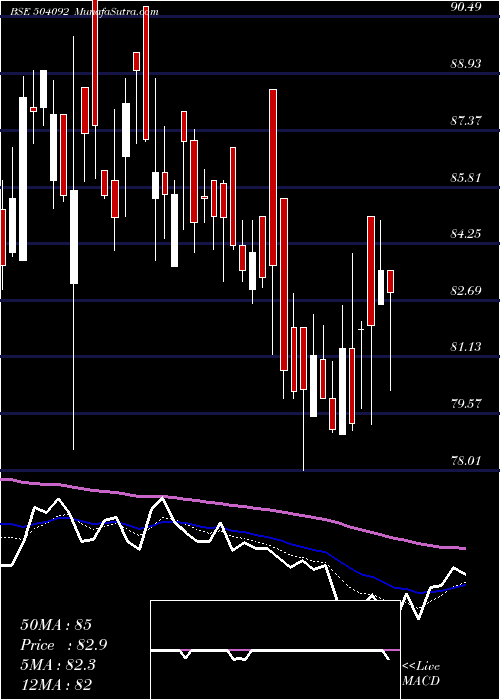Select the 78.01 price axis label
500x700 pixels.
click(x=465, y=460)
